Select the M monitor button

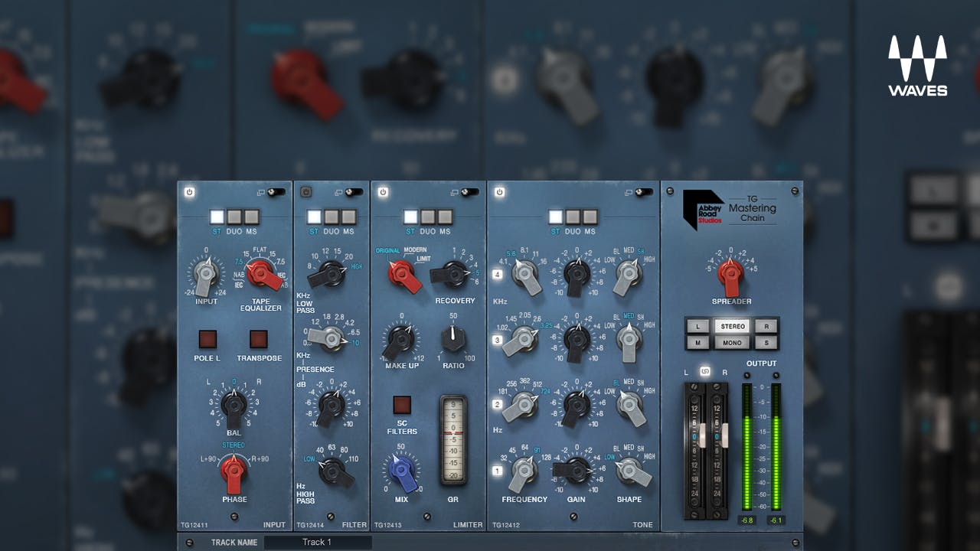pos(697,343)
